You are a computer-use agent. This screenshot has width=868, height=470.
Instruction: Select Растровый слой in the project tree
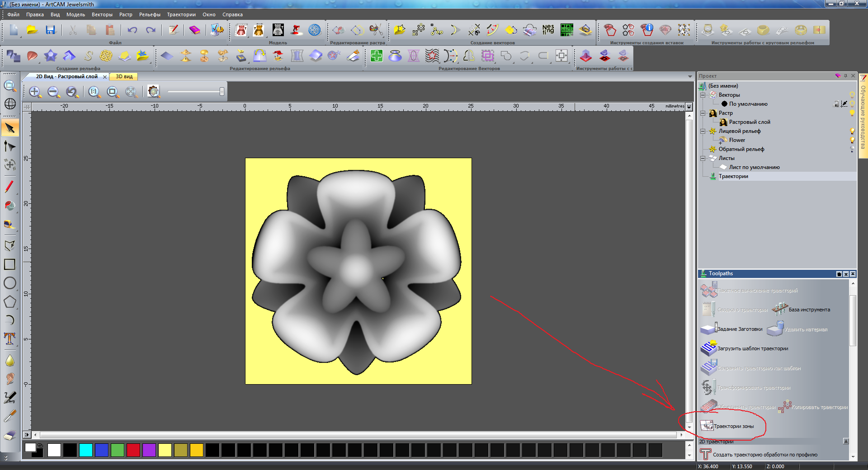tap(750, 122)
